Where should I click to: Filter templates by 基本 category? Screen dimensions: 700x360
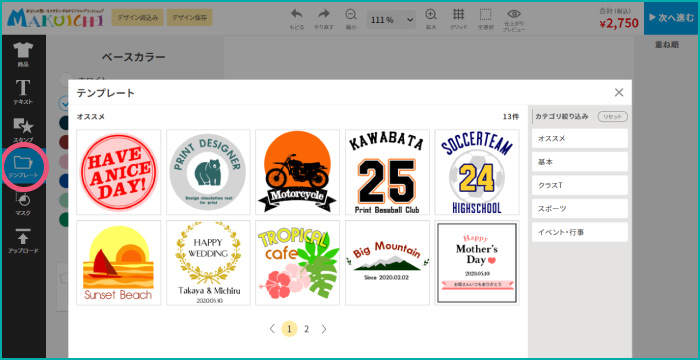(x=580, y=162)
